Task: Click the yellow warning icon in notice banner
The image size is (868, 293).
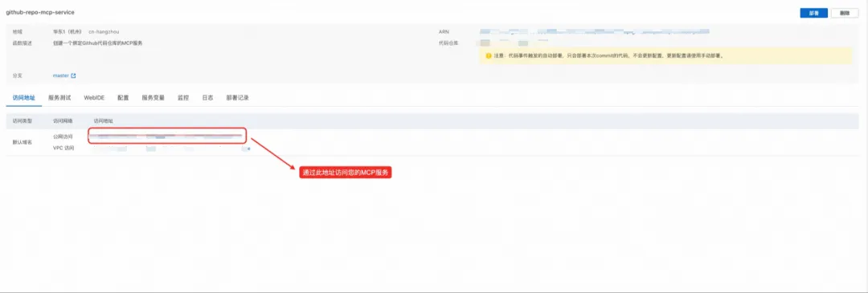Action: 489,56
